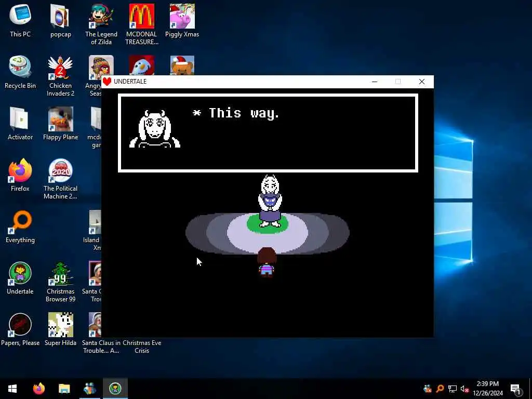Select the Super Hilda desktop icon
This screenshot has height=399, width=532.
coord(60,330)
